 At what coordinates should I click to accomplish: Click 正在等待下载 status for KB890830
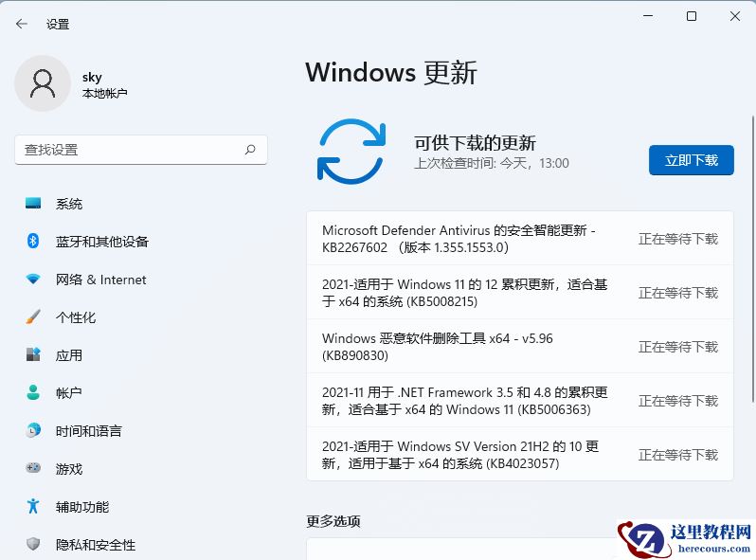click(x=678, y=347)
